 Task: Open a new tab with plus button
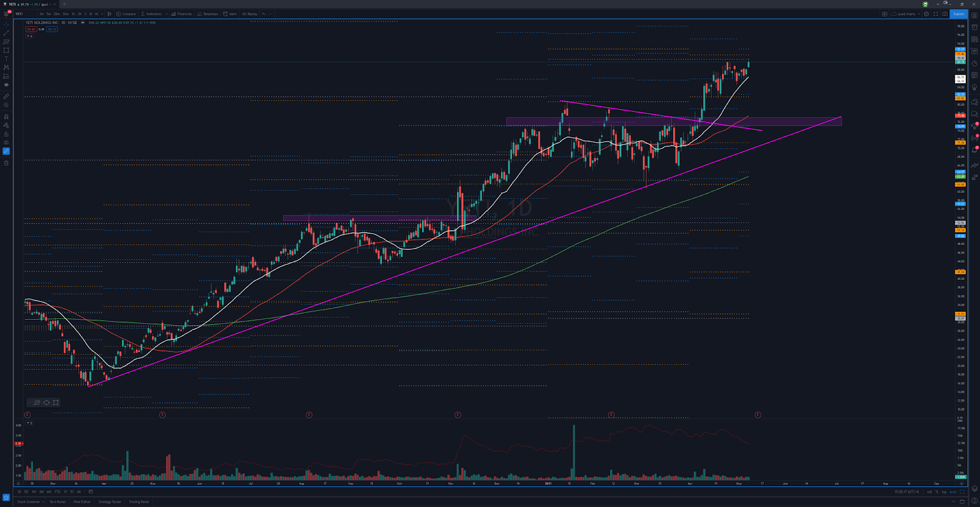coord(64,4)
